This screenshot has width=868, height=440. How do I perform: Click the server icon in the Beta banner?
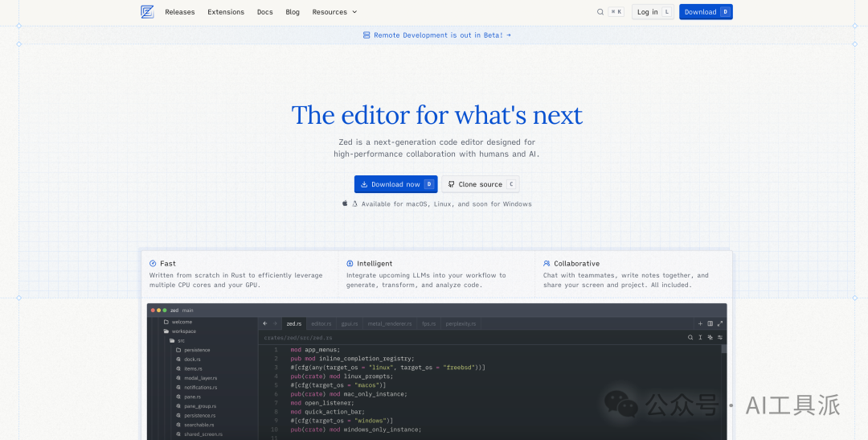click(366, 35)
